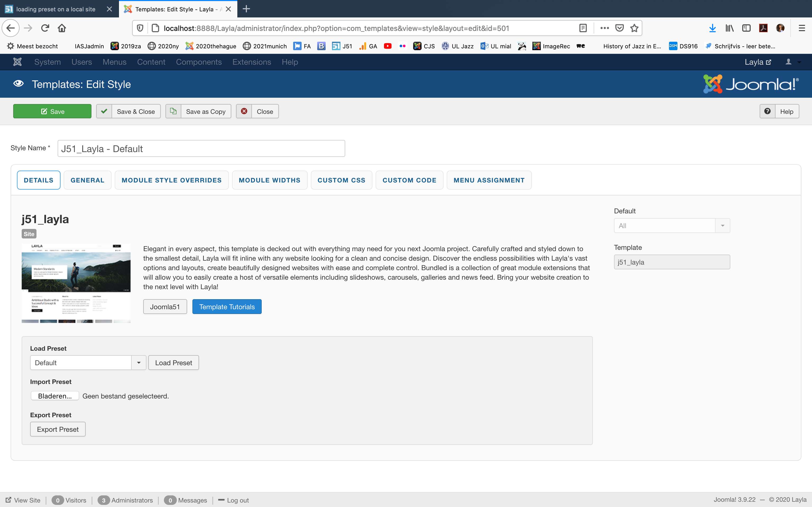The image size is (812, 507).
Task: Open the Save to Pocket icon
Action: [619, 28]
